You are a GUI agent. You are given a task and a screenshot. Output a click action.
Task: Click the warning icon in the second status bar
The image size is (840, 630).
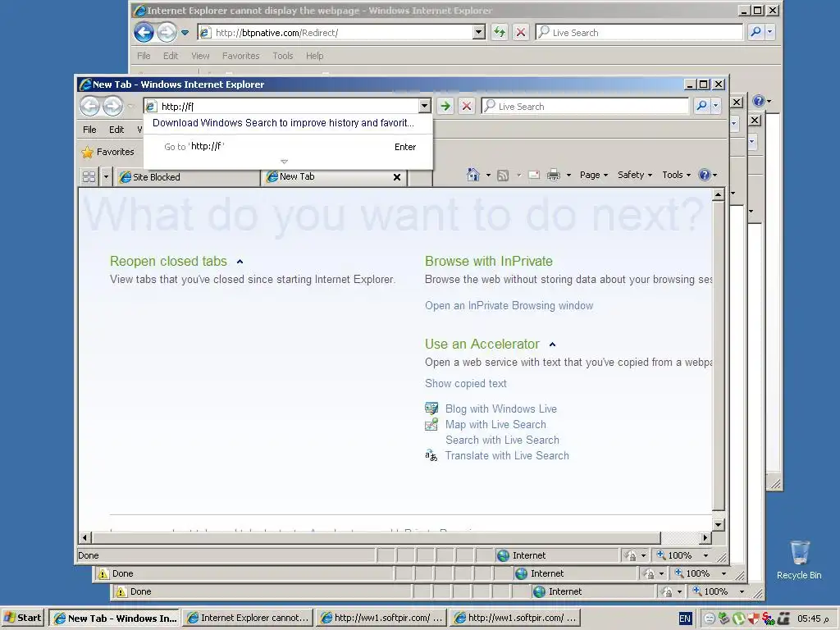click(103, 573)
